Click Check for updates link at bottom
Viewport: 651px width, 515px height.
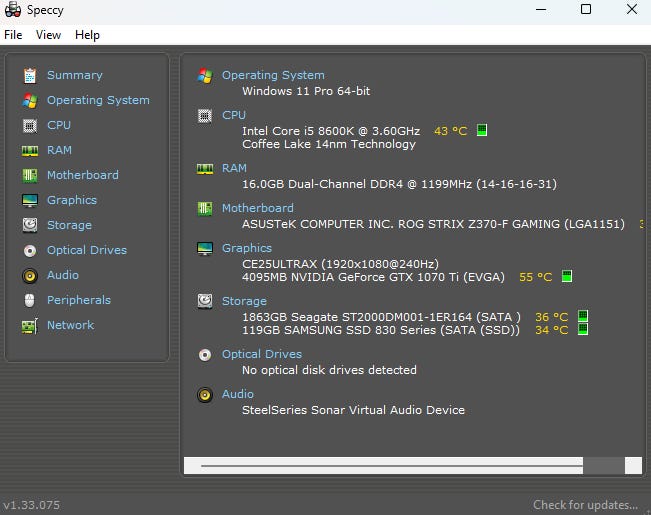(x=585, y=505)
